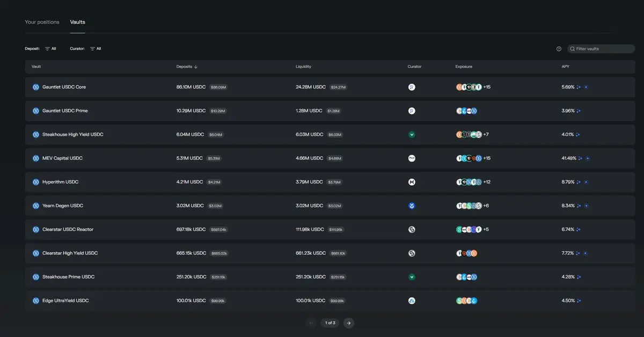Click USDC token icon for MEV Capital USDC
644x337 pixels.
click(x=36, y=158)
